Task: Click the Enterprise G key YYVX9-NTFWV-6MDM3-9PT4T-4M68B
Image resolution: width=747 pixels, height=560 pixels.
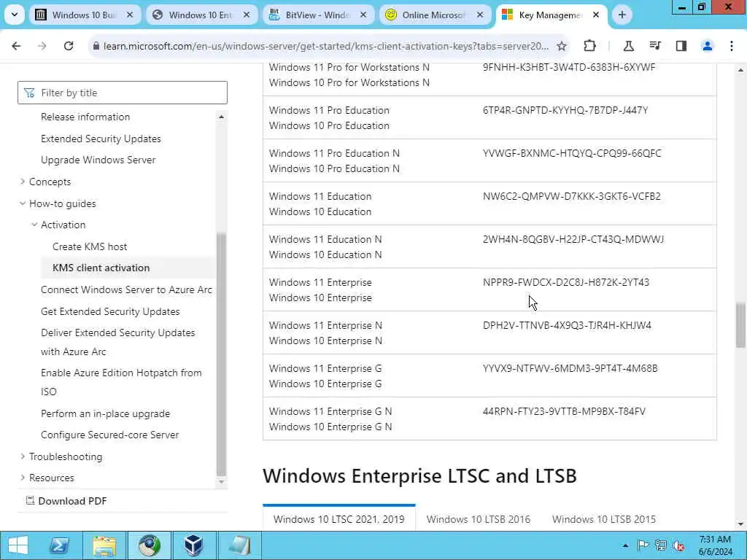Action: (570, 368)
